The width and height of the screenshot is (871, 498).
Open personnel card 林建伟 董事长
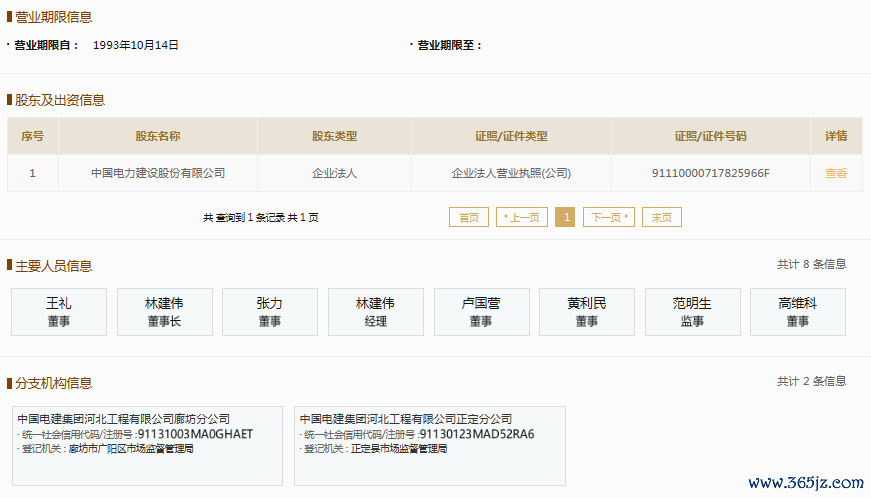(164, 312)
